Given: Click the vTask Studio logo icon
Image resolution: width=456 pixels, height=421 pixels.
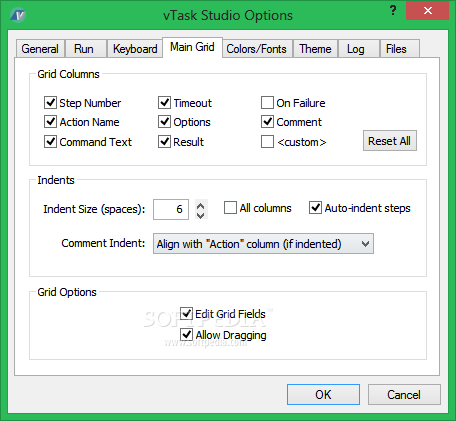Looking at the screenshot, I should point(18,15).
